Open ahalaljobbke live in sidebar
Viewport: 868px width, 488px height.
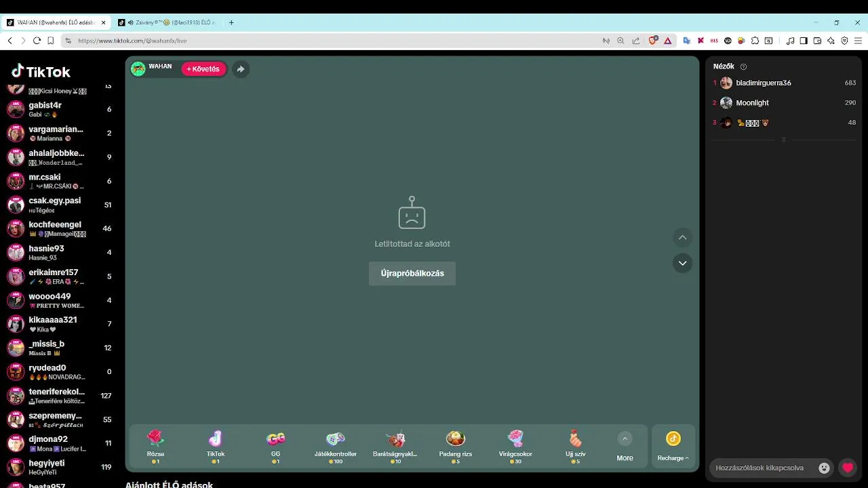point(60,157)
